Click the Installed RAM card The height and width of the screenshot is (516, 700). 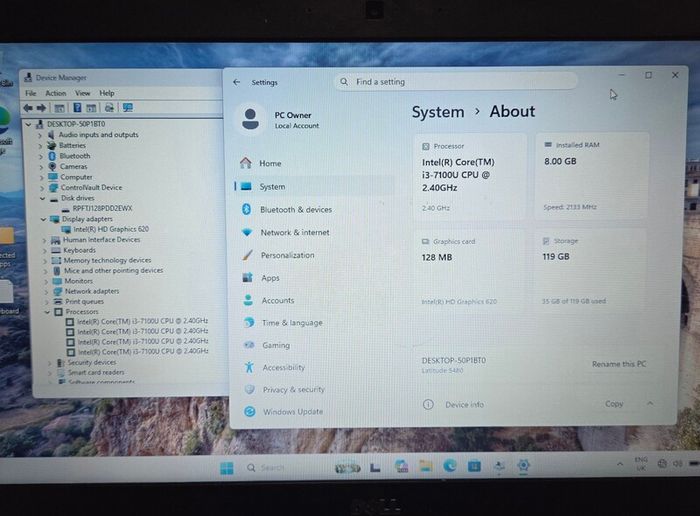pyautogui.click(x=592, y=175)
